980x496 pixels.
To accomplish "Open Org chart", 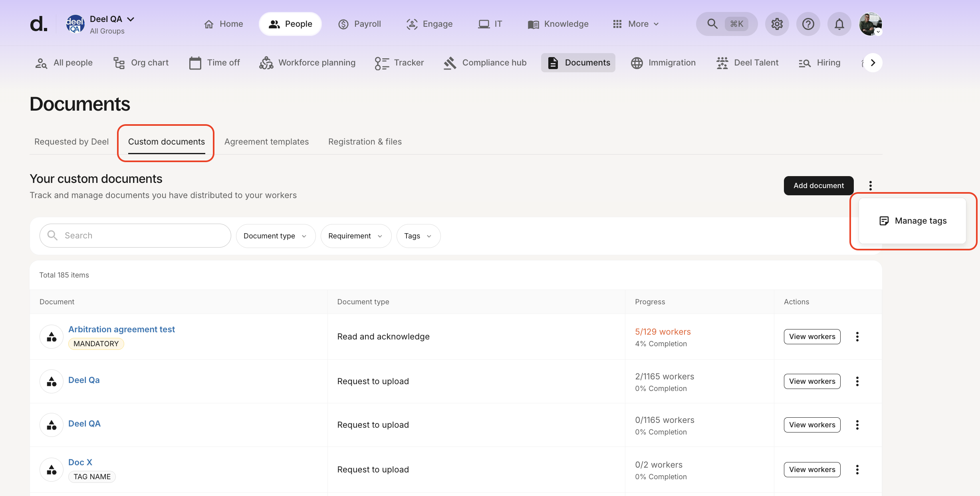I will coord(141,63).
